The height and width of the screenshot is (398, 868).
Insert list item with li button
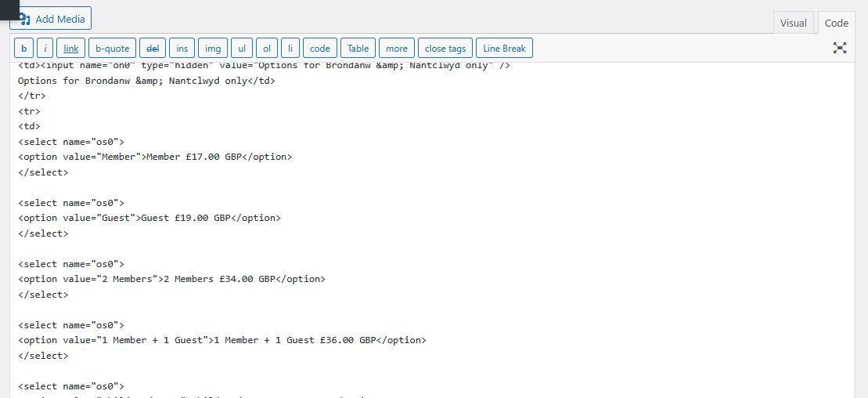point(290,49)
